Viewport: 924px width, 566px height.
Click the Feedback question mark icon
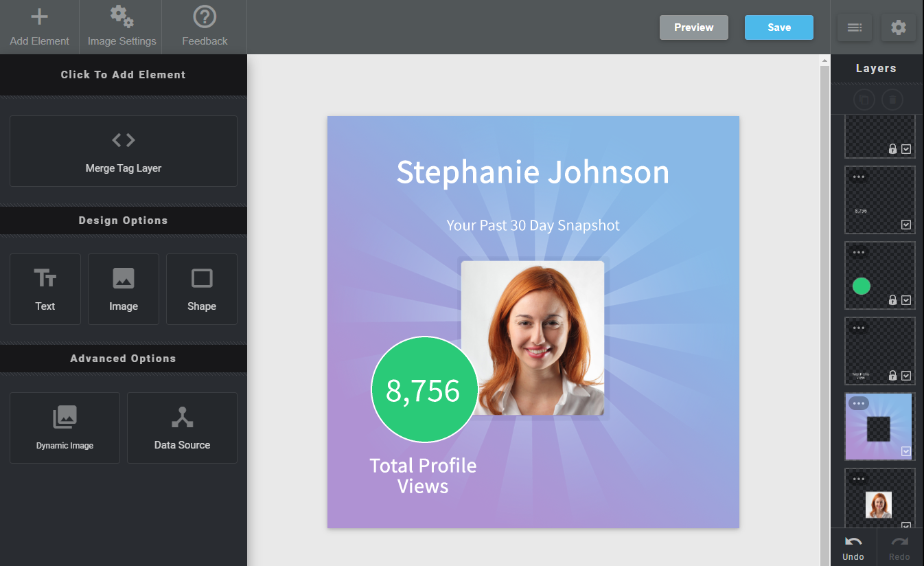pyautogui.click(x=205, y=17)
